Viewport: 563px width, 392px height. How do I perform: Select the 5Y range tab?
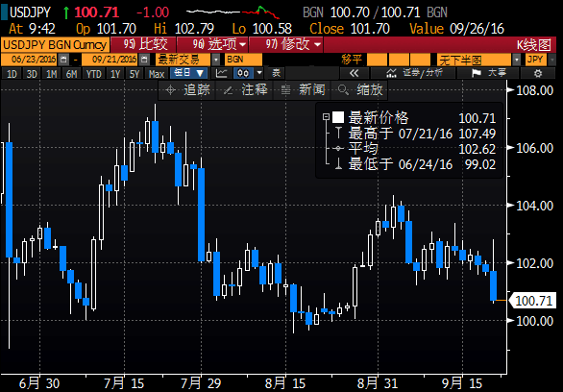coord(135,74)
